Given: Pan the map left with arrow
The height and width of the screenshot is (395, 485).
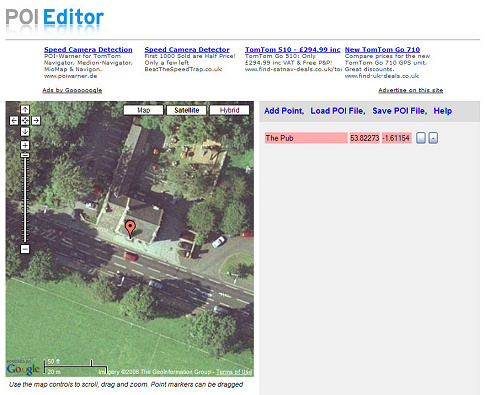Looking at the screenshot, I should click(14, 120).
